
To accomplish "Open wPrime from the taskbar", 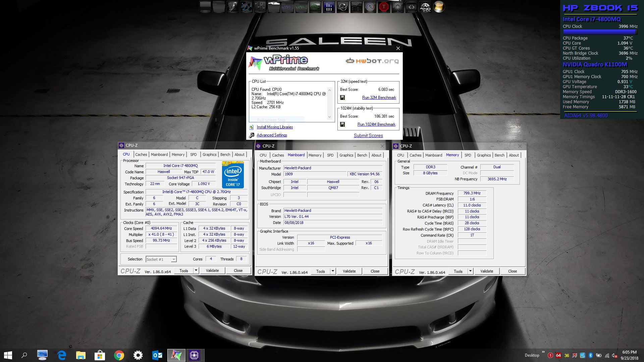I will 176,355.
